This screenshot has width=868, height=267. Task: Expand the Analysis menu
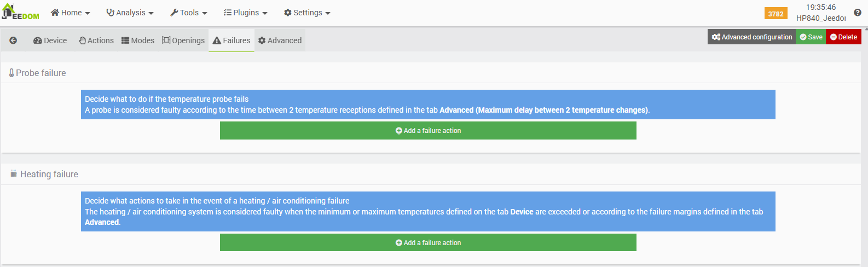(x=130, y=13)
